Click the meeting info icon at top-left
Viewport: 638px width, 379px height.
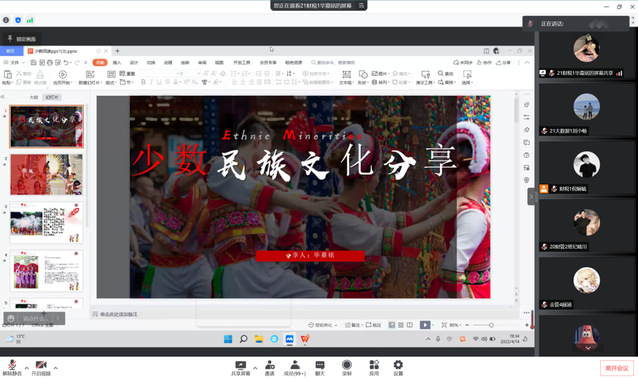pyautogui.click(x=6, y=20)
